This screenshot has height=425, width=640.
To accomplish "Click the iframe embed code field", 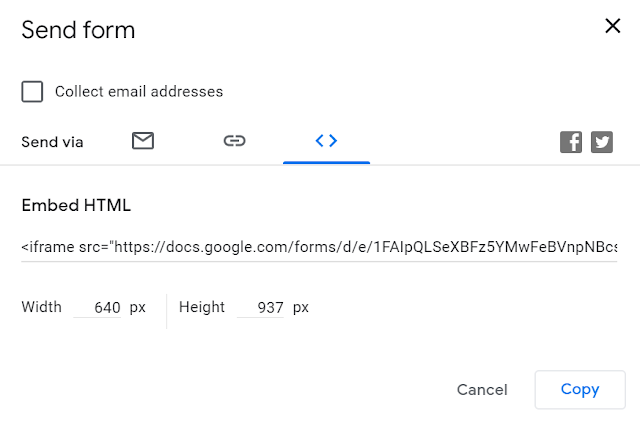I will click(x=319, y=247).
